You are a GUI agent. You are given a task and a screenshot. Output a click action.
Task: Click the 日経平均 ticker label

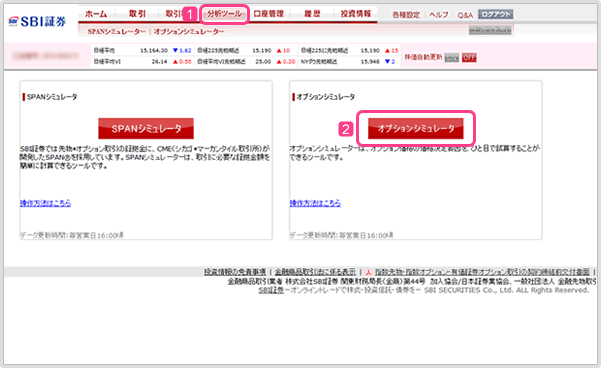pyautogui.click(x=104, y=51)
